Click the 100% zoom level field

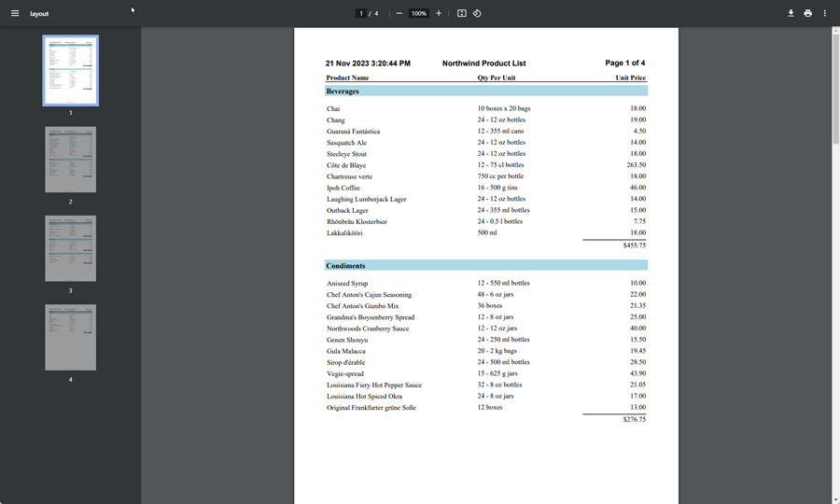419,13
